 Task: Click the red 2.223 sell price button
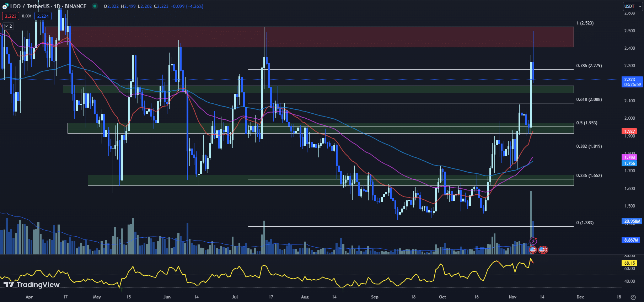point(10,16)
